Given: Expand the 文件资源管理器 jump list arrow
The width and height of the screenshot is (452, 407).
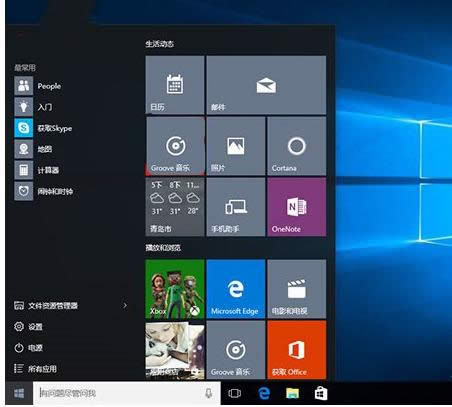Looking at the screenshot, I should coord(125,305).
